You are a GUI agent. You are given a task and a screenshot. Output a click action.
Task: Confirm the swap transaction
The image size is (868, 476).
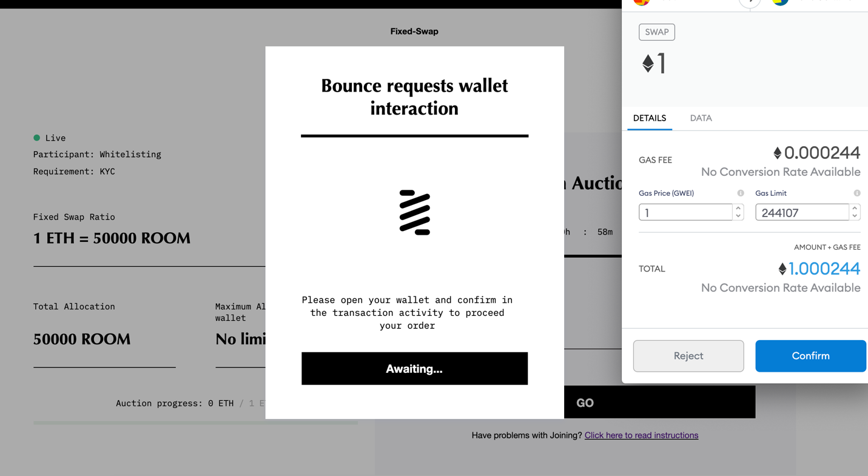[x=810, y=356]
